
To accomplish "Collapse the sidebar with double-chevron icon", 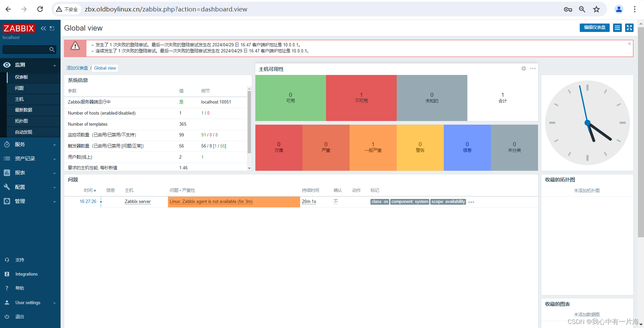I will [43, 28].
